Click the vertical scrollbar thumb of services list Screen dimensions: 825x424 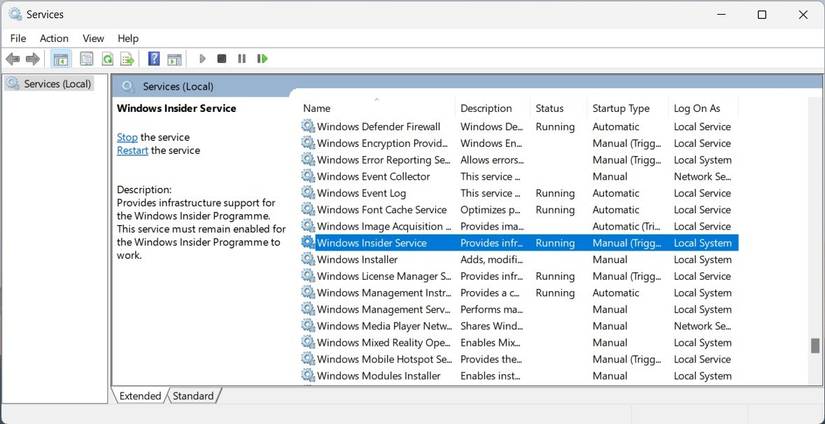click(815, 345)
